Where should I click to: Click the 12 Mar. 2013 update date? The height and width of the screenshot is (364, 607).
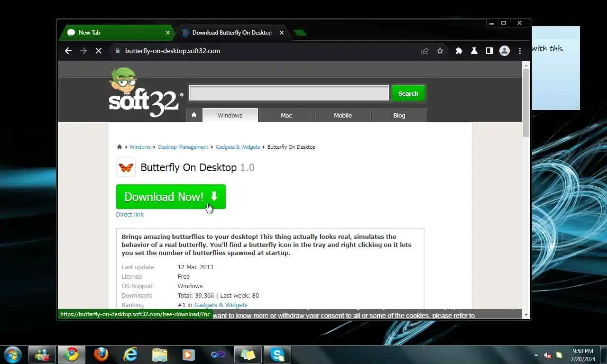tap(195, 267)
